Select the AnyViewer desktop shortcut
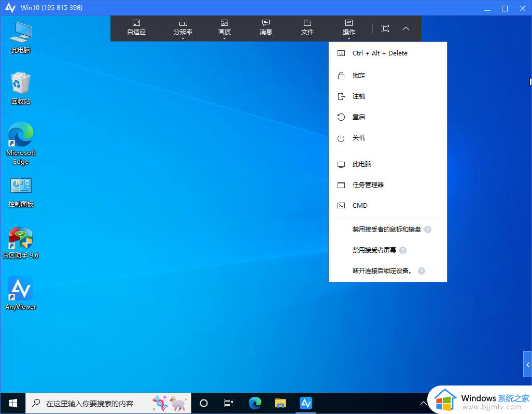This screenshot has width=532, height=414. tap(21, 293)
